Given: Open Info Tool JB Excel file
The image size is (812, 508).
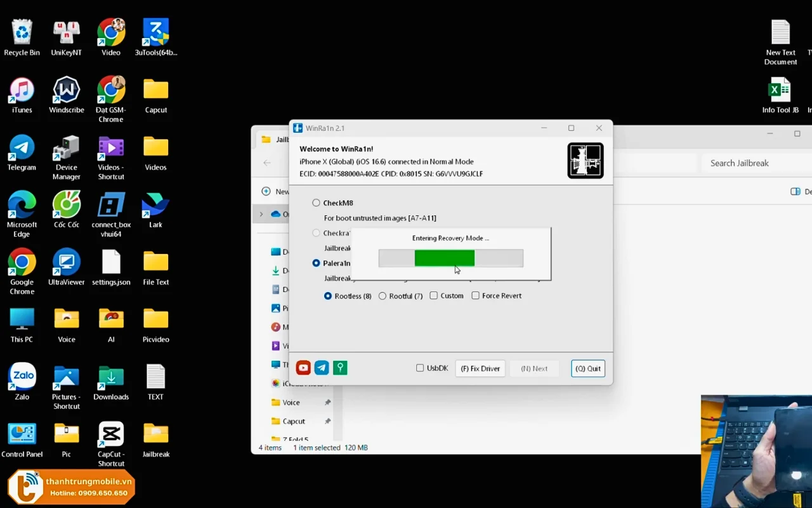Looking at the screenshot, I should pos(780,95).
